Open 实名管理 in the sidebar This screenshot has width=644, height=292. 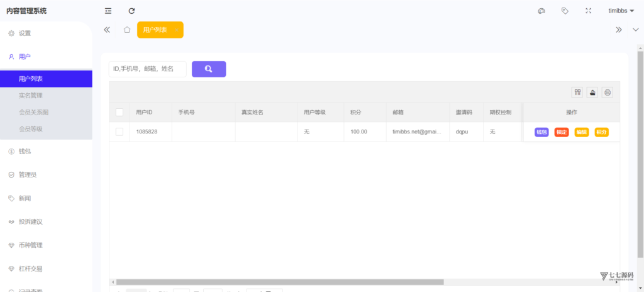46,96
